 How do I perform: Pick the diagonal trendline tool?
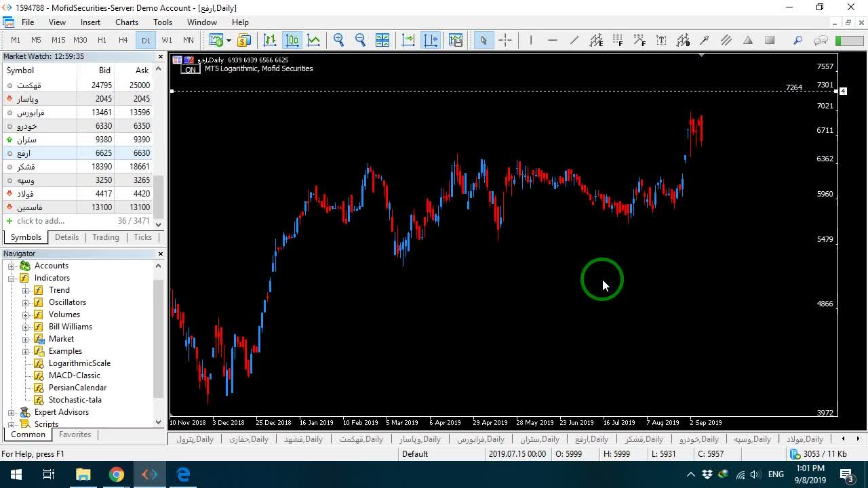tap(574, 40)
